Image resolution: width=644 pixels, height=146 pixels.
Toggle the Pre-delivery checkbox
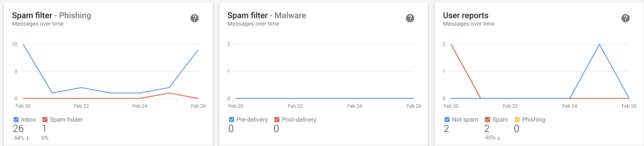[232, 120]
